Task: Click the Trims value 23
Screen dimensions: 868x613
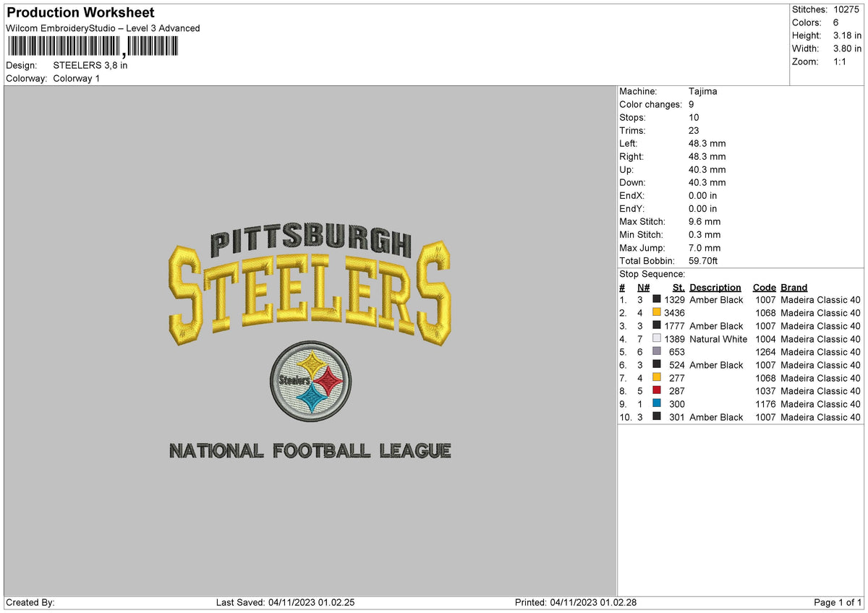Action: [x=694, y=130]
